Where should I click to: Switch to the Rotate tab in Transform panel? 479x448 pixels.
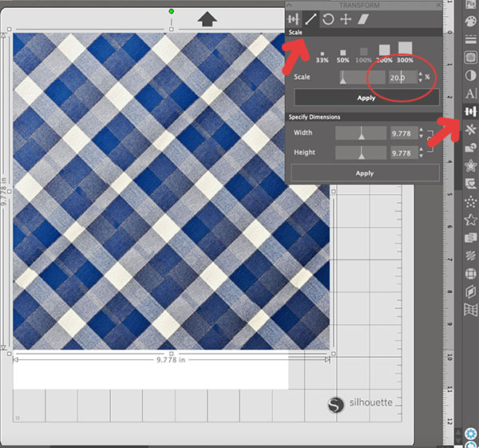pyautogui.click(x=328, y=19)
